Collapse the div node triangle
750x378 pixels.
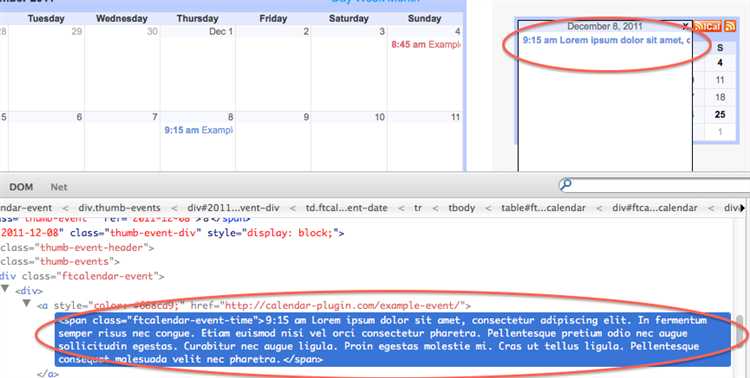(x=5, y=289)
